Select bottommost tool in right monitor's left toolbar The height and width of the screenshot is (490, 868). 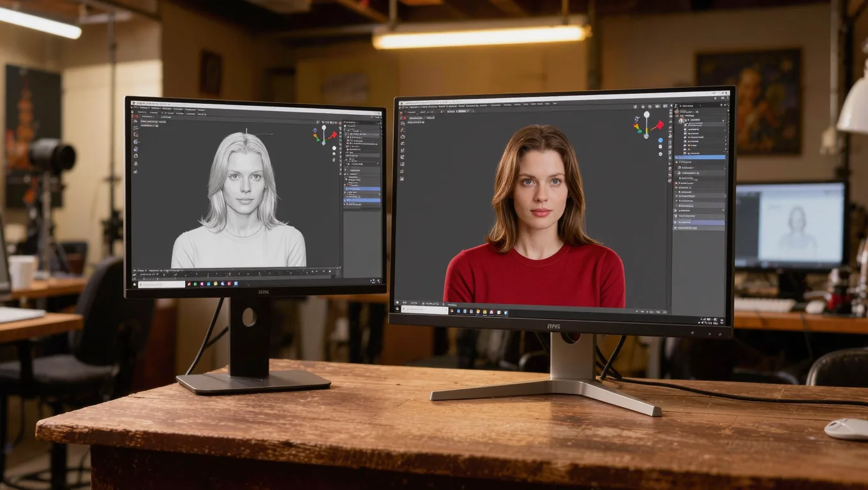402,179
